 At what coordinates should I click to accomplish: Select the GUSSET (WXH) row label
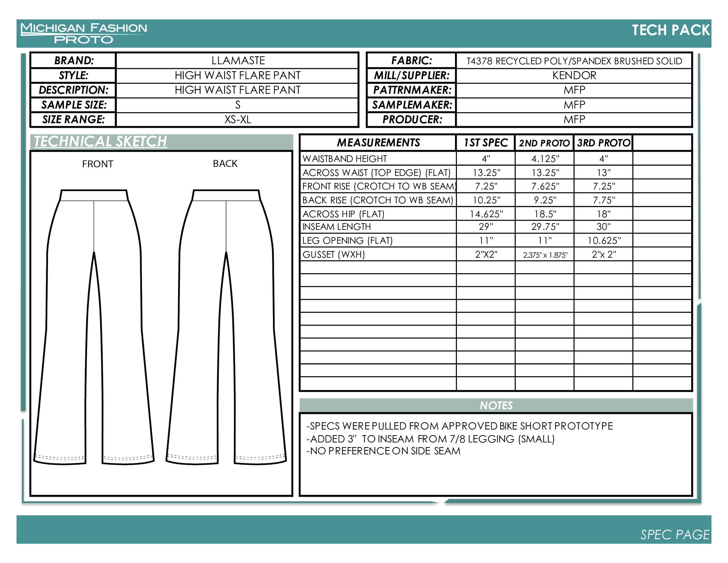coord(334,254)
